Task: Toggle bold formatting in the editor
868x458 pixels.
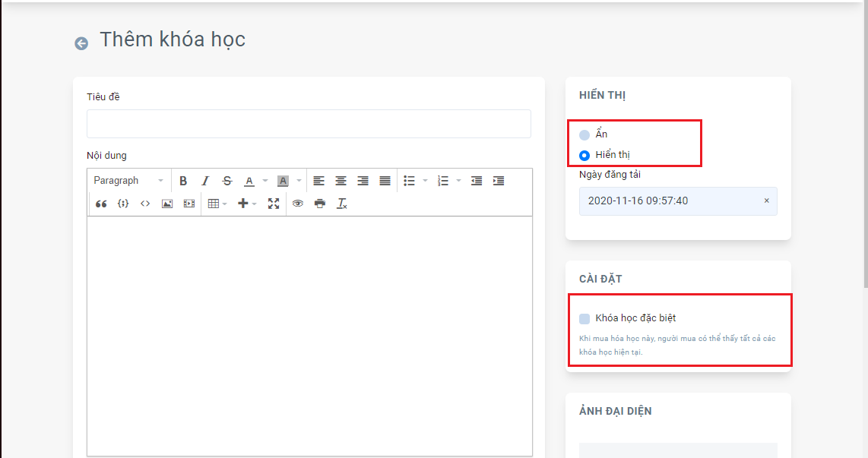Action: (183, 181)
